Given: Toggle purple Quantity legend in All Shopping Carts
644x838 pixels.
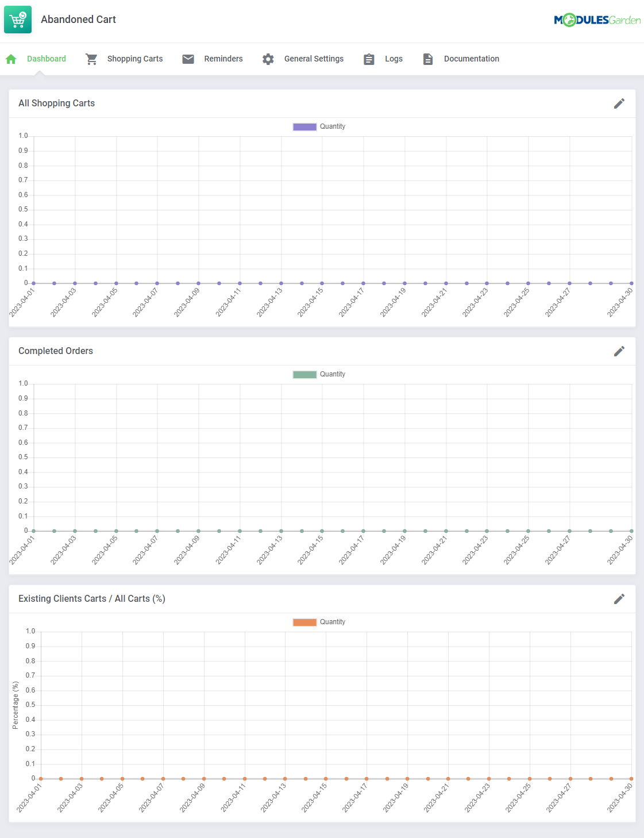Looking at the screenshot, I should coord(305,127).
